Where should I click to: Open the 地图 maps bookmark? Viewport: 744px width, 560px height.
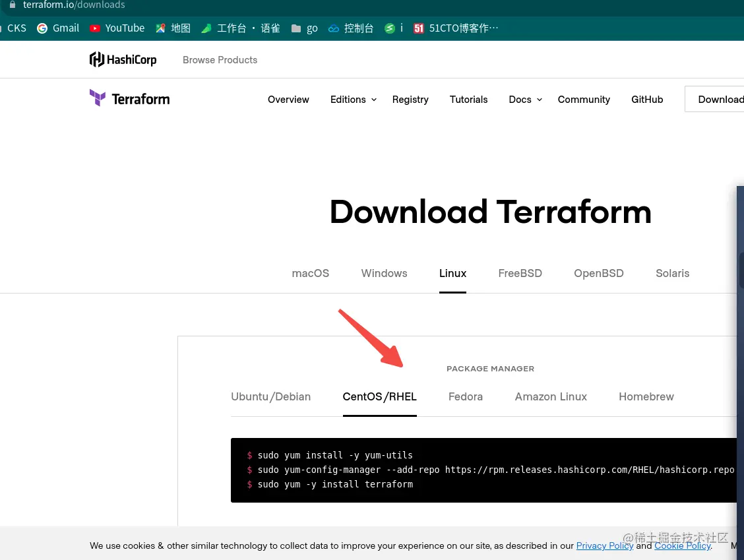[x=173, y=28]
